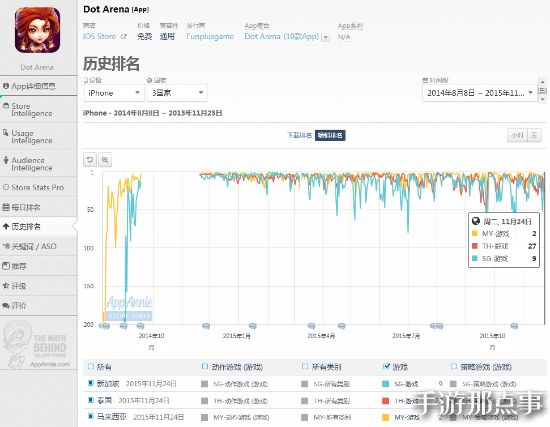Click the Store Intelligence shop icon
The height and width of the screenshot is (427, 550).
[6, 106]
